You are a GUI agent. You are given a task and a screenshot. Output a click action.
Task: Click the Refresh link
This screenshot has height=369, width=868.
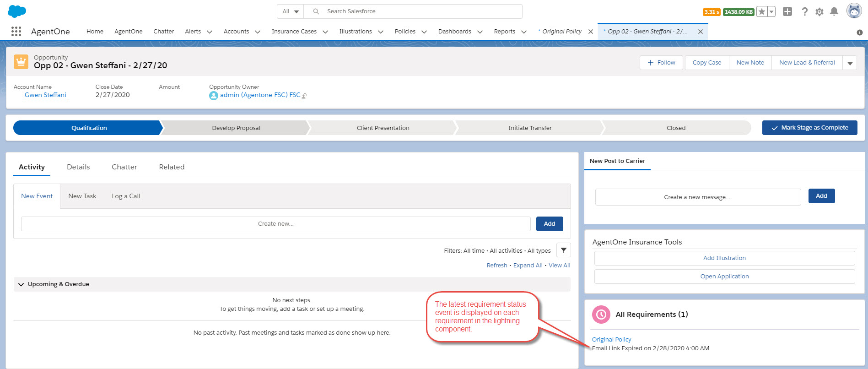click(497, 266)
